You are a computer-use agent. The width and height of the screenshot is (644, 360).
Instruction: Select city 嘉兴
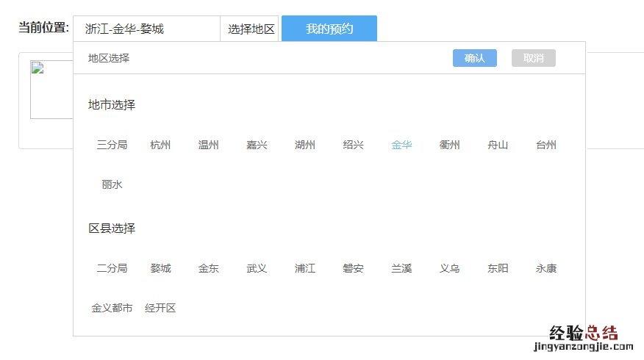coord(257,145)
